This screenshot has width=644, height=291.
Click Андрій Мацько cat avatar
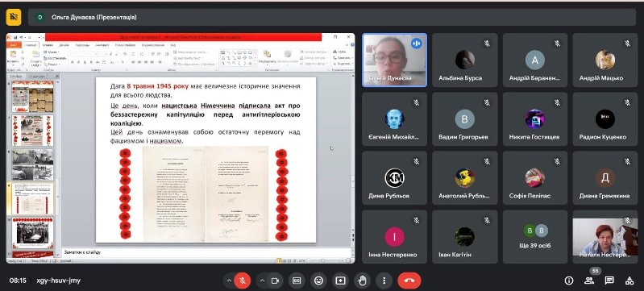pos(605,60)
